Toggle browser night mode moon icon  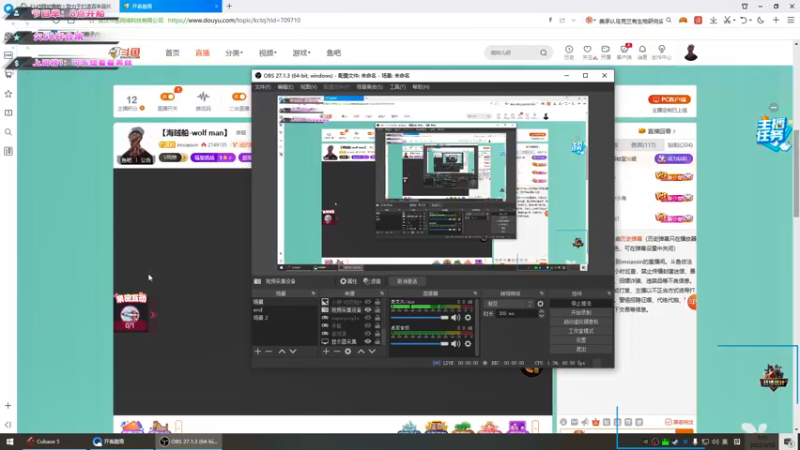click(761, 20)
